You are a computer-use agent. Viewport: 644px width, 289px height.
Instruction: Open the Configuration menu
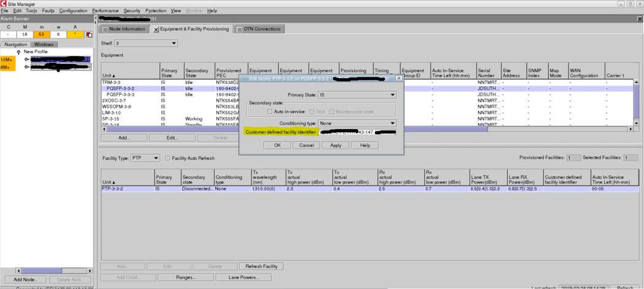pos(73,10)
